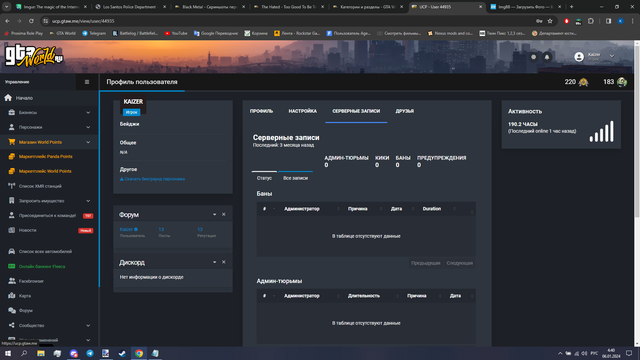Close the Форум panel with X
The height and width of the screenshot is (360, 640).
[224, 214]
